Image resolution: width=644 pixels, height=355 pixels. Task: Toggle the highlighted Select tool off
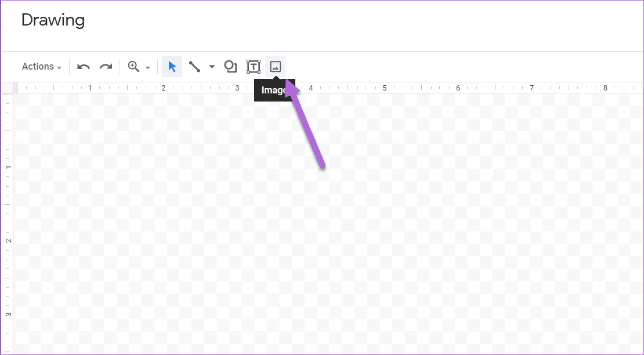[172, 66]
